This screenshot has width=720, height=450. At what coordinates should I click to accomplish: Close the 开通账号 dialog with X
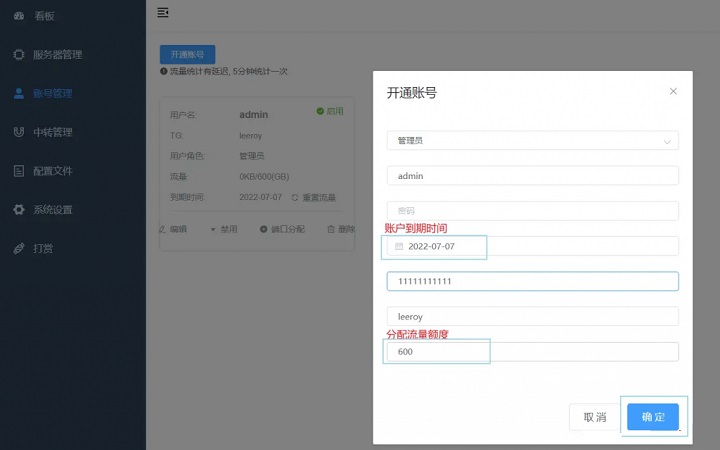coord(673,91)
